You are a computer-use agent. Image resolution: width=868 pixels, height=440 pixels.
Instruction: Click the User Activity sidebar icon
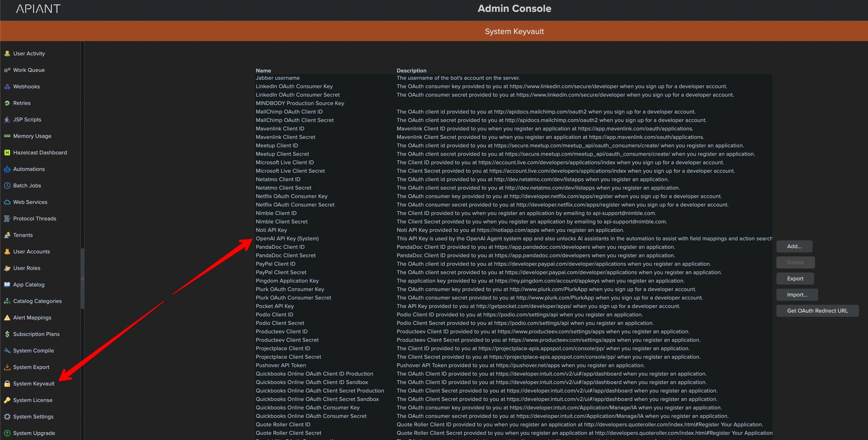click(7, 53)
